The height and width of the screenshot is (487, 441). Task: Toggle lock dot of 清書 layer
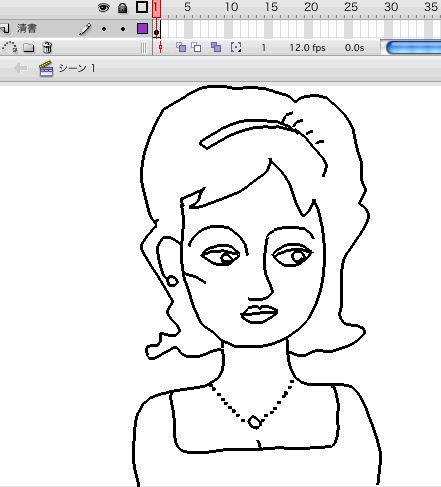coord(123,29)
